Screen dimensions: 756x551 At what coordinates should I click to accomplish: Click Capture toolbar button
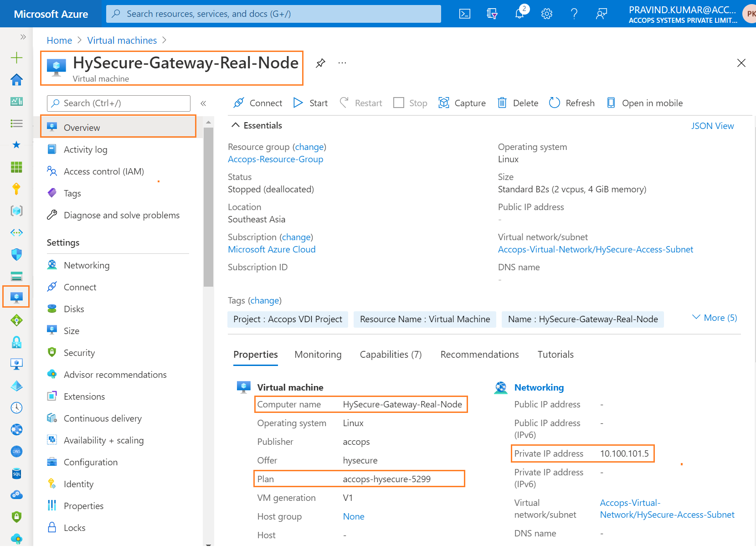tap(462, 103)
